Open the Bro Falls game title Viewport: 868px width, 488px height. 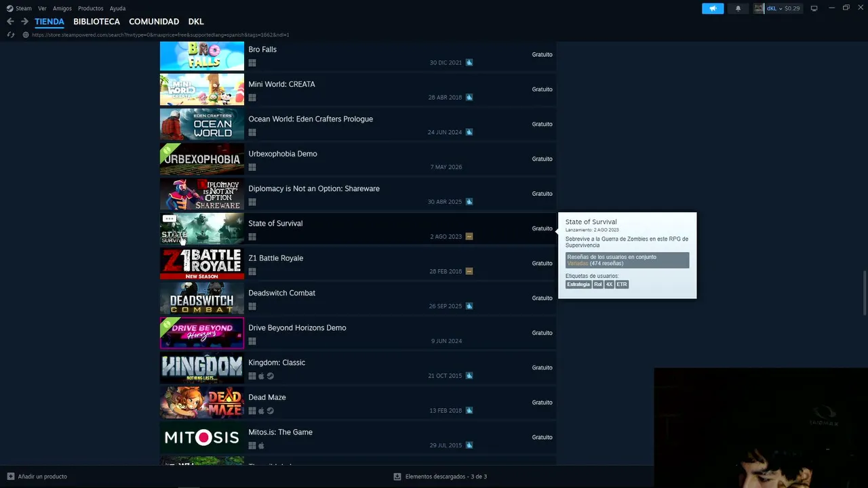click(262, 49)
